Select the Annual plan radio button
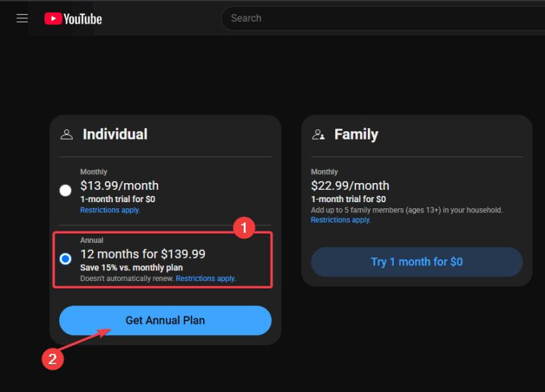 click(x=65, y=259)
